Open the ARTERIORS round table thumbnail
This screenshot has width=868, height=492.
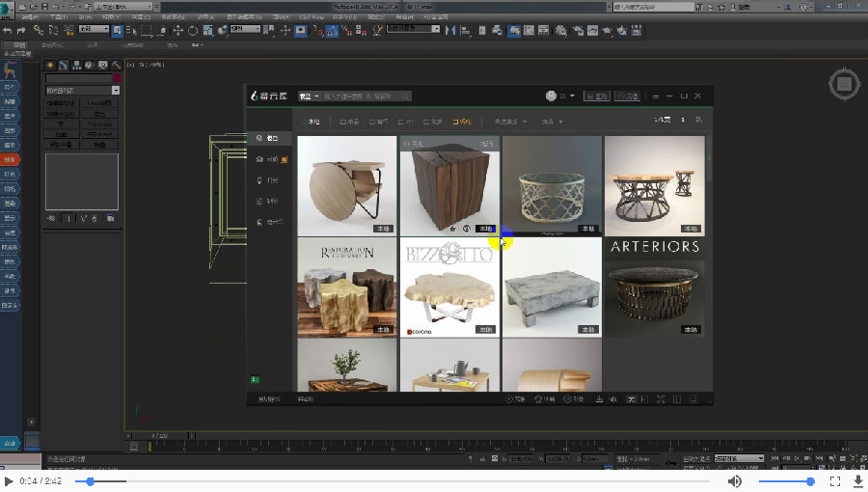point(654,287)
